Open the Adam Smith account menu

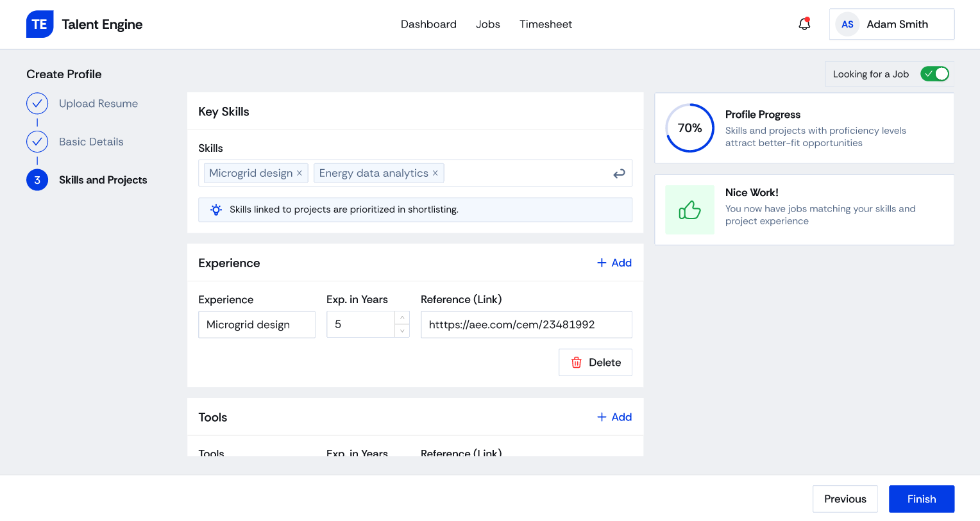pyautogui.click(x=891, y=24)
